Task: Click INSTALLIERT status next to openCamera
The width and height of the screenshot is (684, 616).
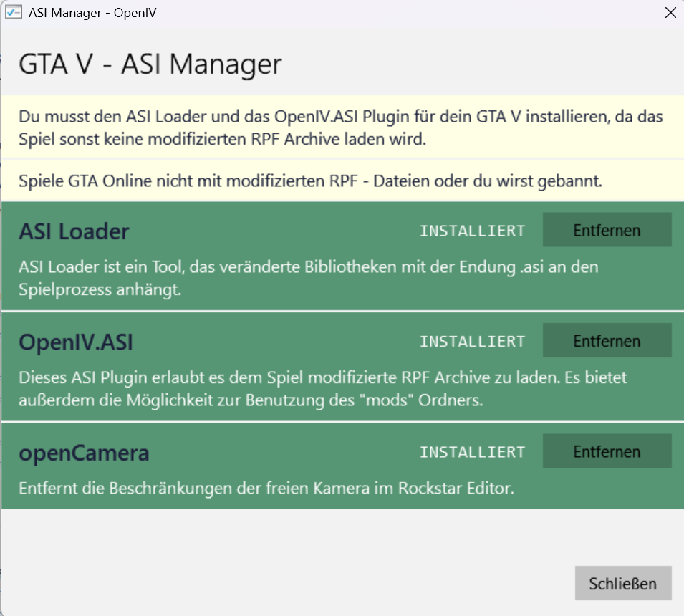Action: 472,453
